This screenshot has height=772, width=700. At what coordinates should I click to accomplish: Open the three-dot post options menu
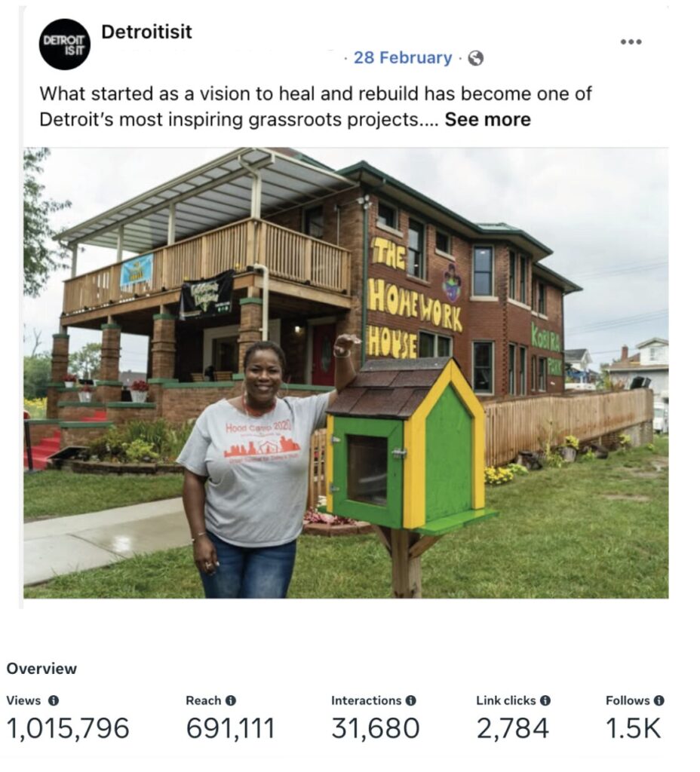coord(631,41)
